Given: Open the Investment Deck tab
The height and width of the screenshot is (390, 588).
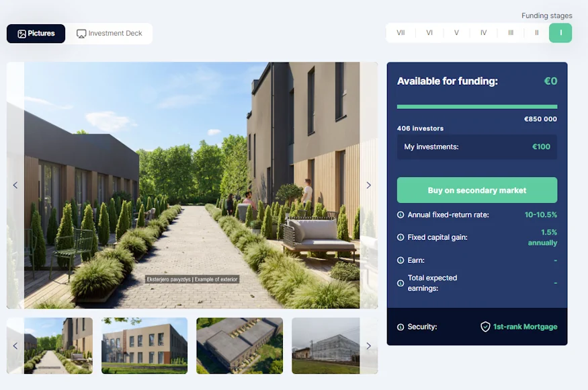Looking at the screenshot, I should 110,34.
